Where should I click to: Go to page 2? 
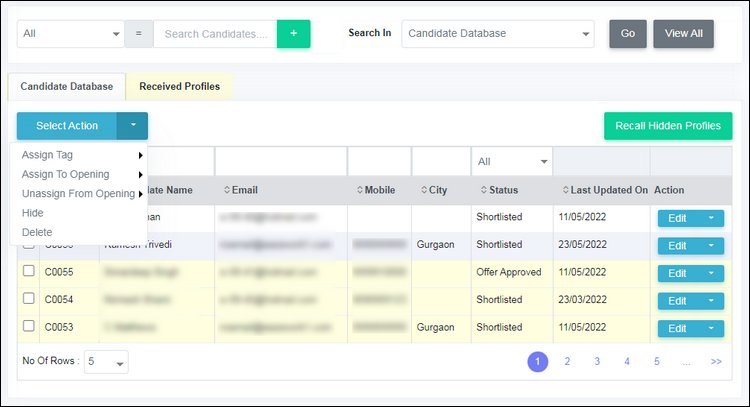coord(567,362)
